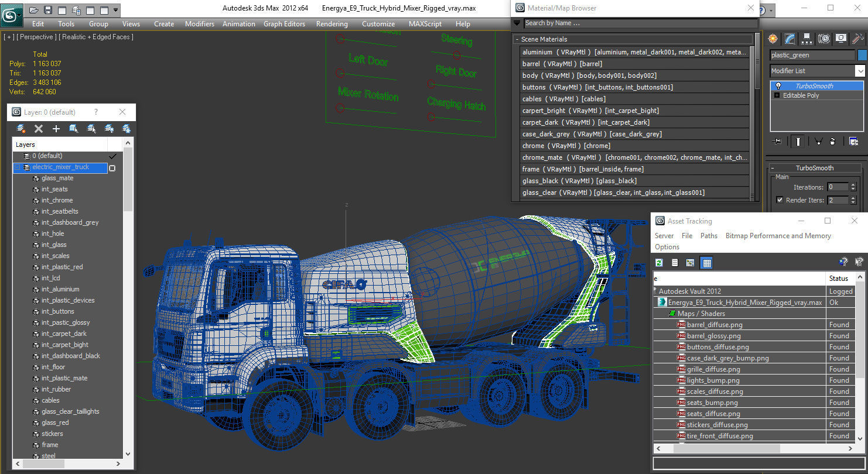Open the MAXScript menu

[x=425, y=24]
